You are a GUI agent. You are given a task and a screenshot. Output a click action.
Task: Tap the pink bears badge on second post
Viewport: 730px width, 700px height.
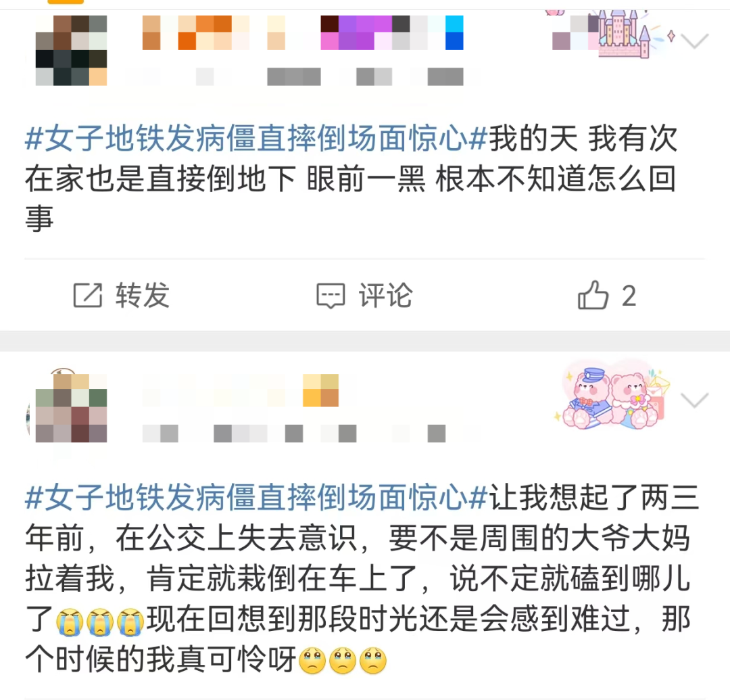(x=612, y=394)
